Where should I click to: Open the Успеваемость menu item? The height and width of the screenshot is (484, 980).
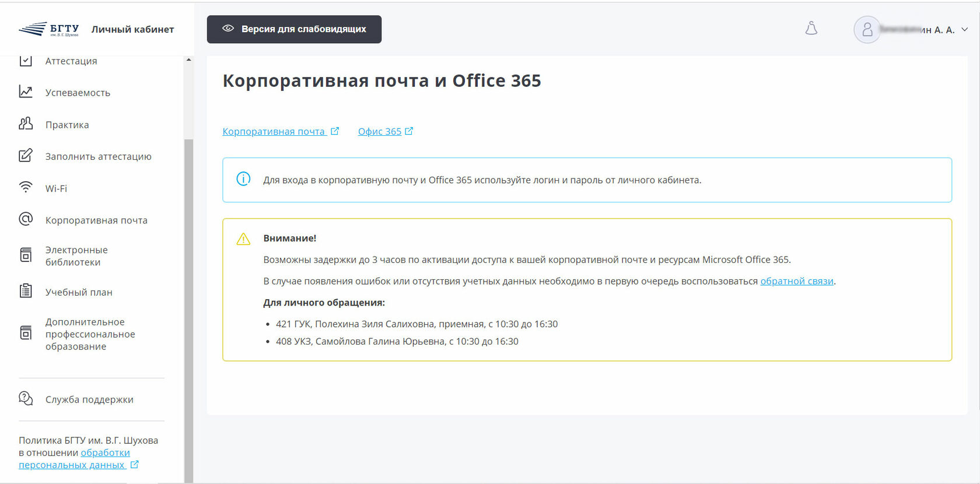(x=78, y=93)
